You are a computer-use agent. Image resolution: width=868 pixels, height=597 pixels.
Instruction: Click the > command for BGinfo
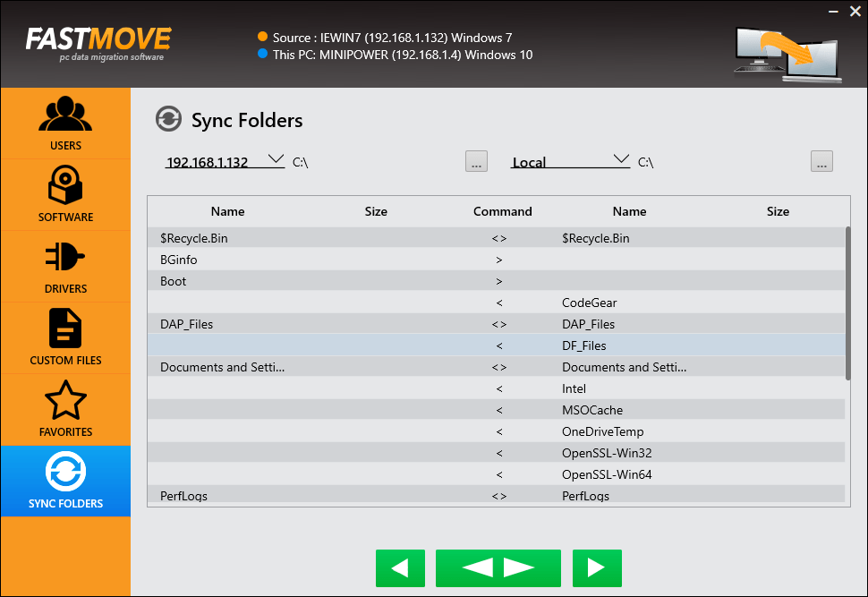point(499,260)
